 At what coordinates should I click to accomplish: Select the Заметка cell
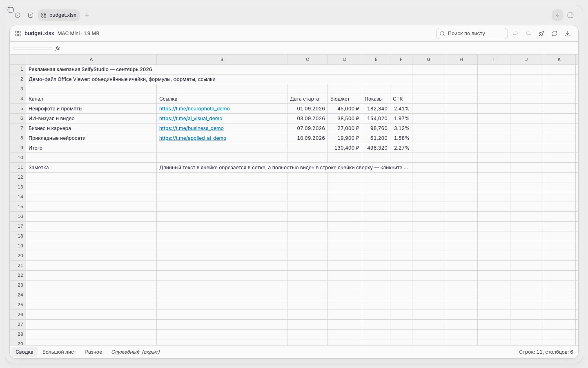[91, 168]
